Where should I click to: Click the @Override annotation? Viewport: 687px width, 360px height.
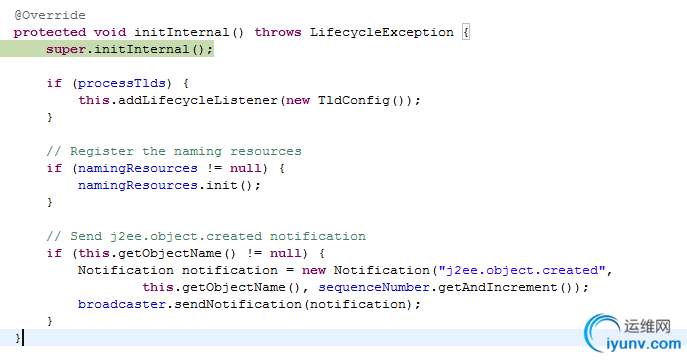(x=50, y=15)
